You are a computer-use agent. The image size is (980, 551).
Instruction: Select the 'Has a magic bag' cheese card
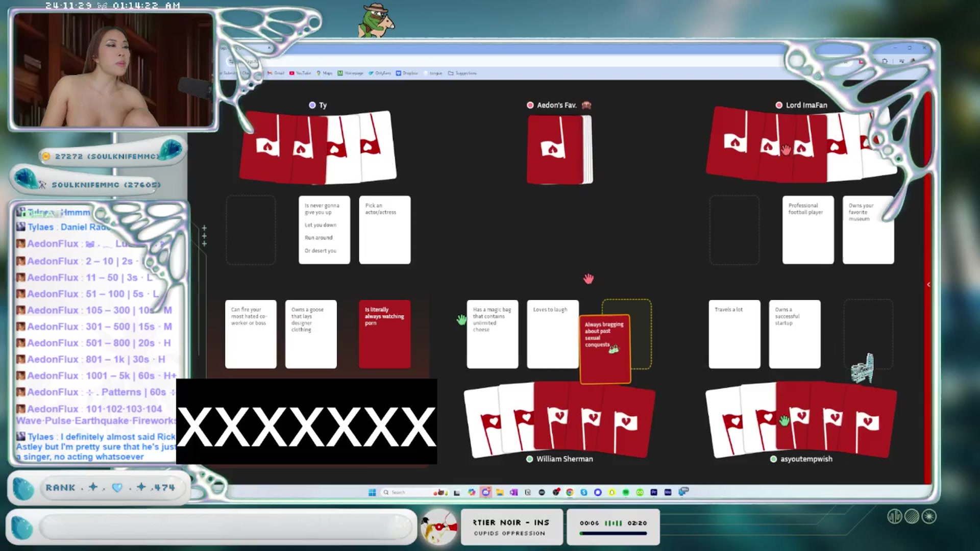493,334
